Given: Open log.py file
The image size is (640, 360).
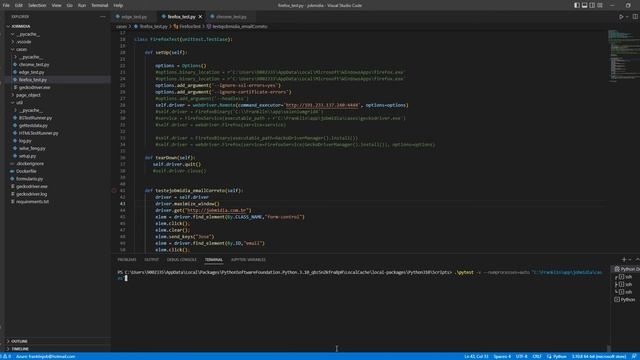Looking at the screenshot, I should [x=25, y=141].
